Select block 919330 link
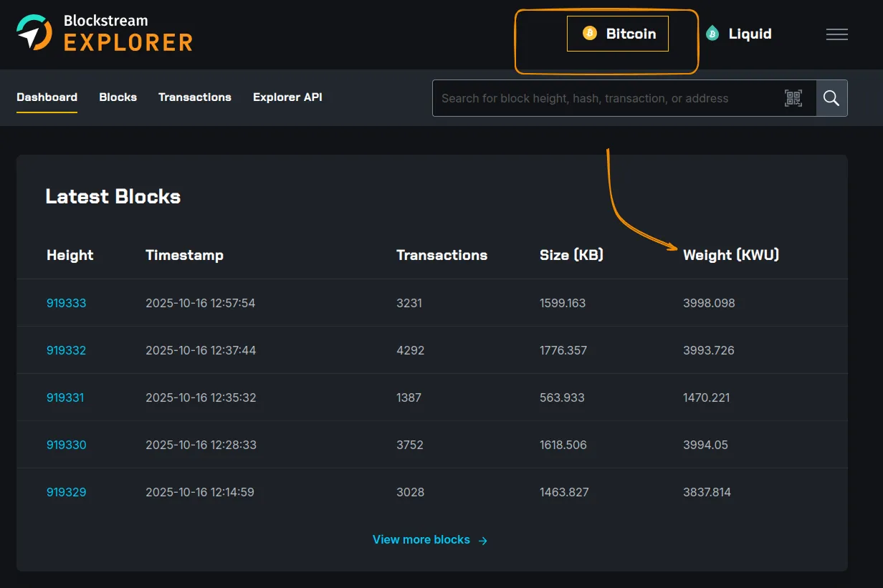Image resolution: width=883 pixels, height=588 pixels. click(66, 445)
